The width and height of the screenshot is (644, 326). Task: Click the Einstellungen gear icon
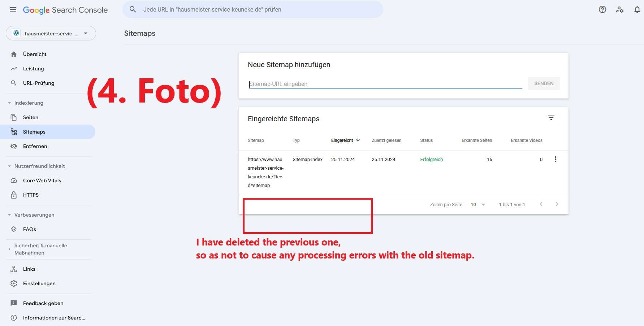click(14, 283)
